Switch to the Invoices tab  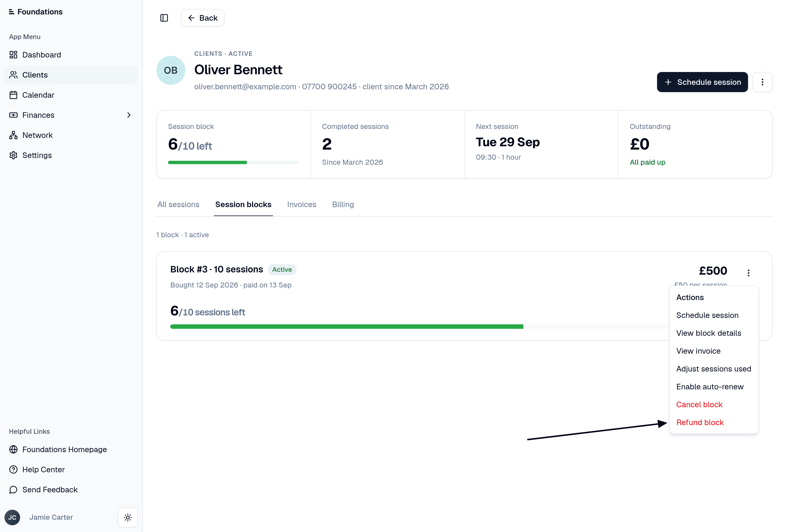301,204
